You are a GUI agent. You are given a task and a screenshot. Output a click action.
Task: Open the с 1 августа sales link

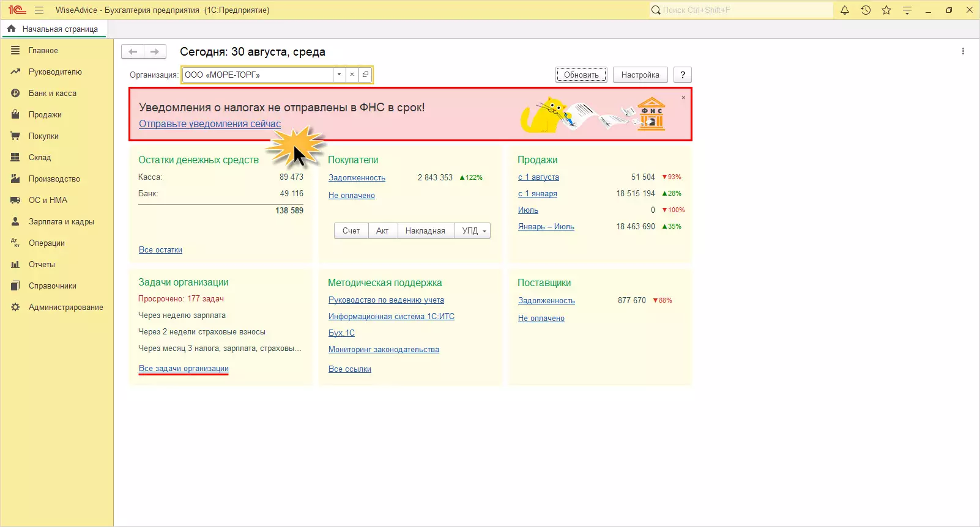click(538, 177)
